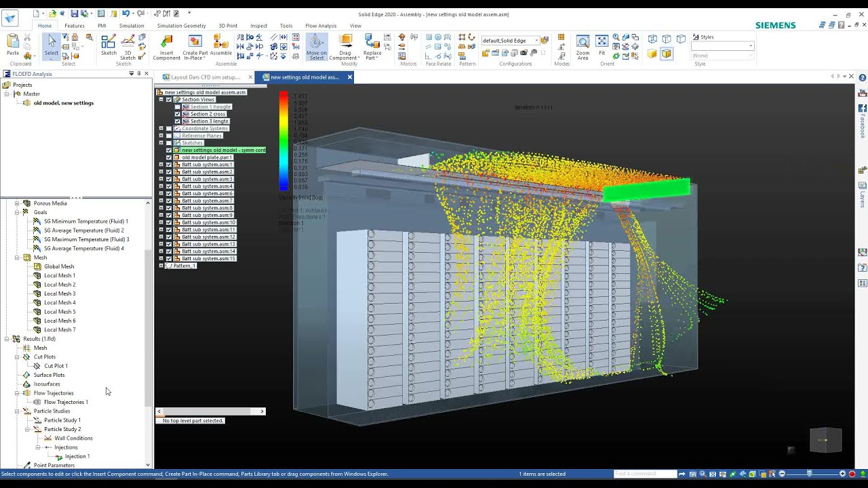Check Section 1 hoogte checkbox
Image resolution: width=868 pixels, height=488 pixels.
click(178, 106)
